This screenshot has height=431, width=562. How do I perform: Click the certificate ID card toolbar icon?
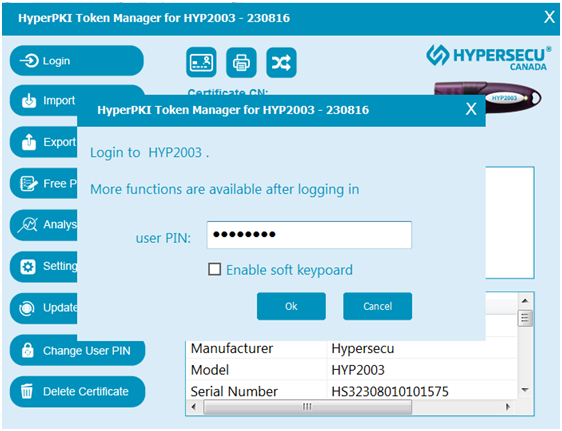point(201,62)
